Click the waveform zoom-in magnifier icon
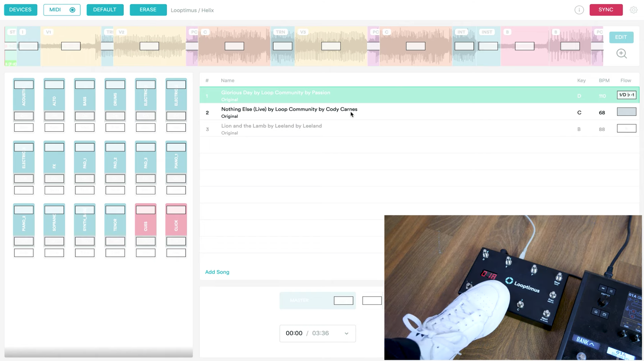The image size is (644, 361). point(621,53)
